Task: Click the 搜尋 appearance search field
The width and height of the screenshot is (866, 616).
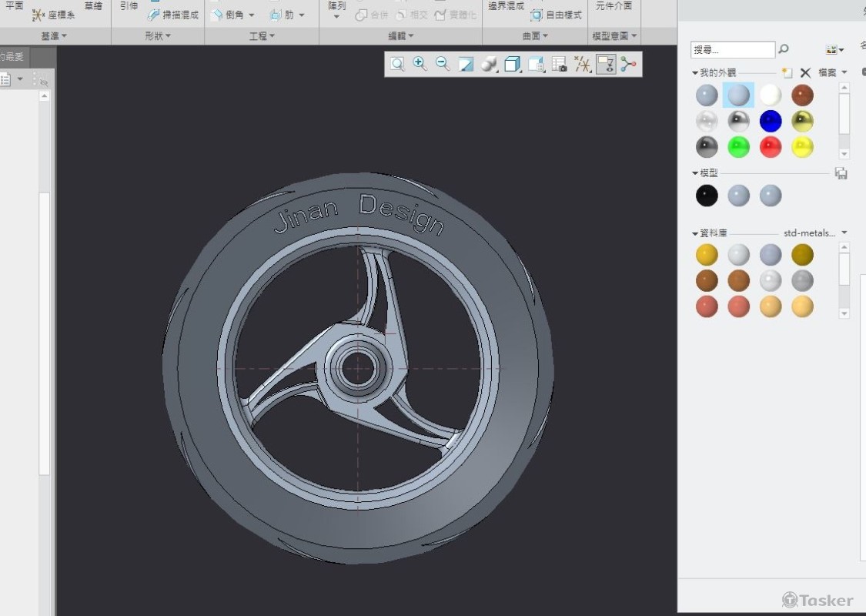Action: tap(732, 49)
